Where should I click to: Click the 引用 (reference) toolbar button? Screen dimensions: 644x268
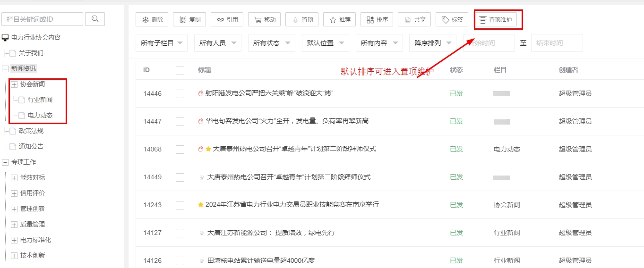(x=227, y=19)
